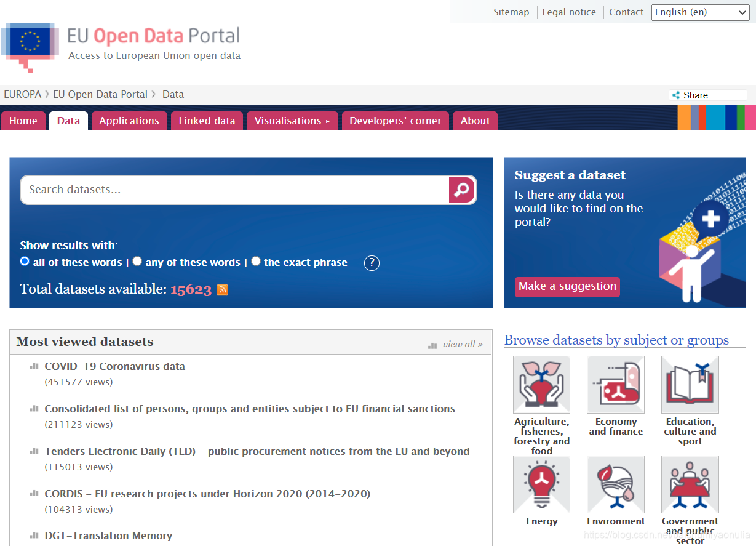
Task: Click the 'Suggest a dataset' heading
Action: [570, 175]
